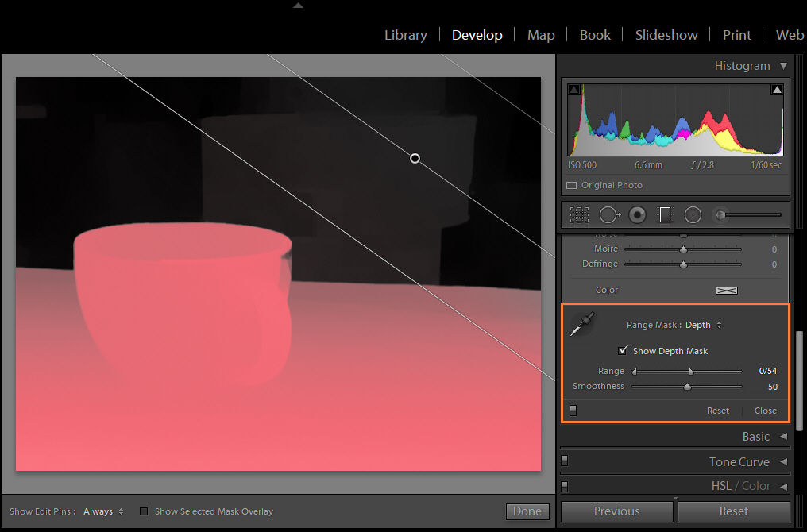Switch to the Library module
The image size is (807, 532).
[405, 35]
